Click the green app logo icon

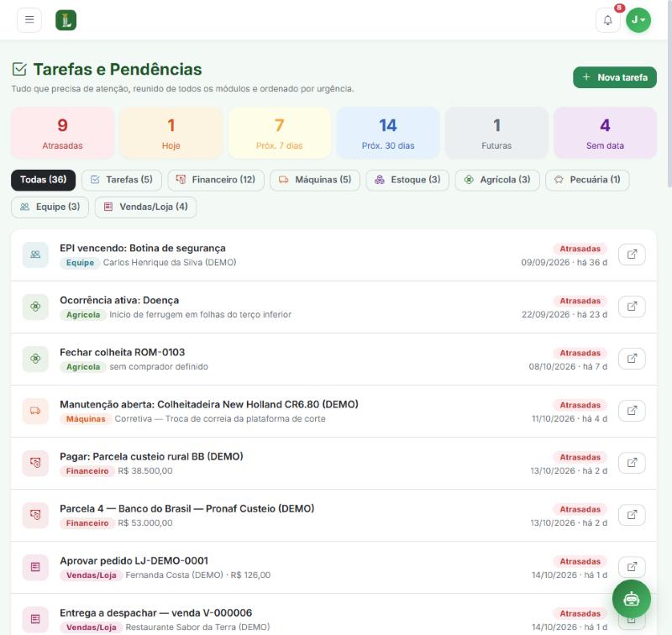tap(66, 20)
